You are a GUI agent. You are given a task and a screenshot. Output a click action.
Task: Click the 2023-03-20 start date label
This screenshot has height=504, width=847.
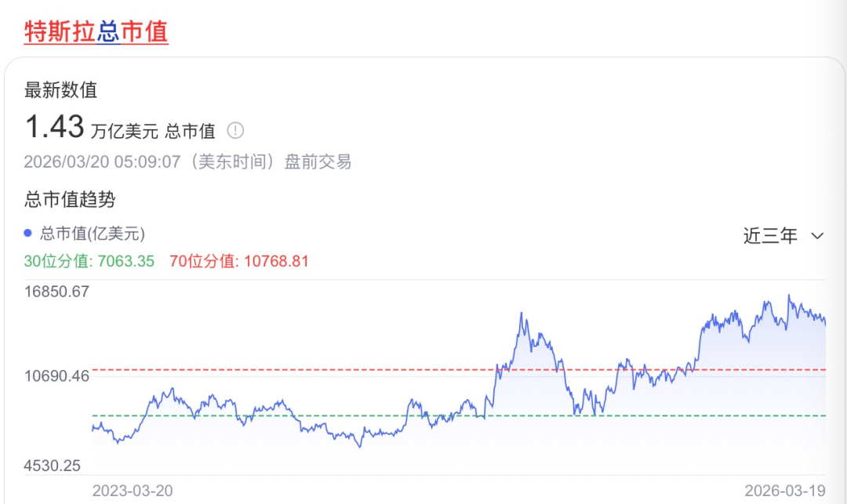coord(133,491)
